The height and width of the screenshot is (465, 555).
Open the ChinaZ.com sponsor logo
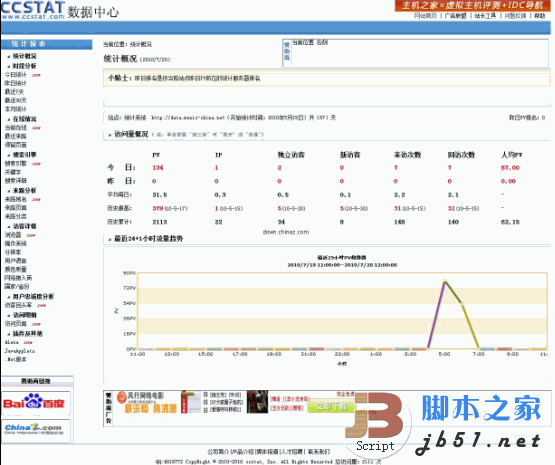coord(34,429)
